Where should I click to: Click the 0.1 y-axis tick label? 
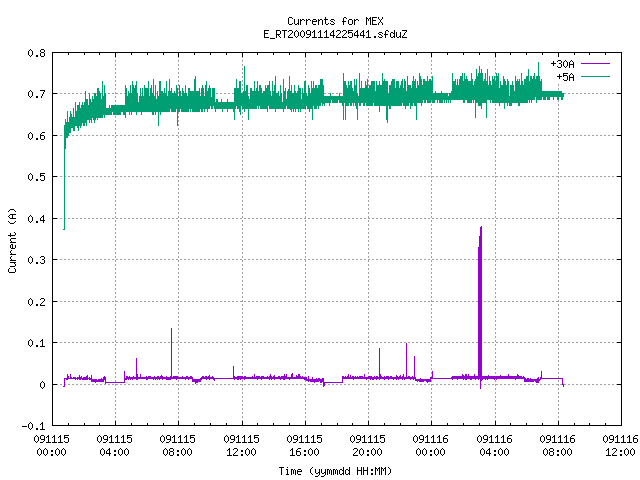(x=36, y=343)
